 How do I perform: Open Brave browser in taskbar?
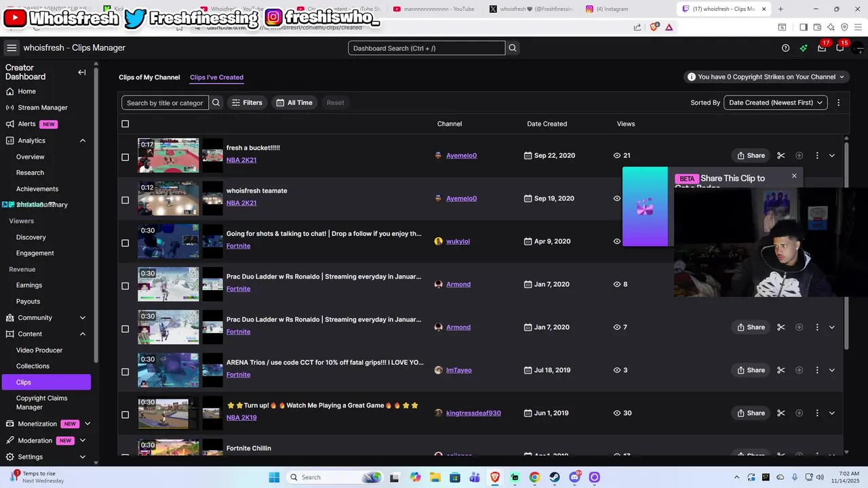[495, 477]
